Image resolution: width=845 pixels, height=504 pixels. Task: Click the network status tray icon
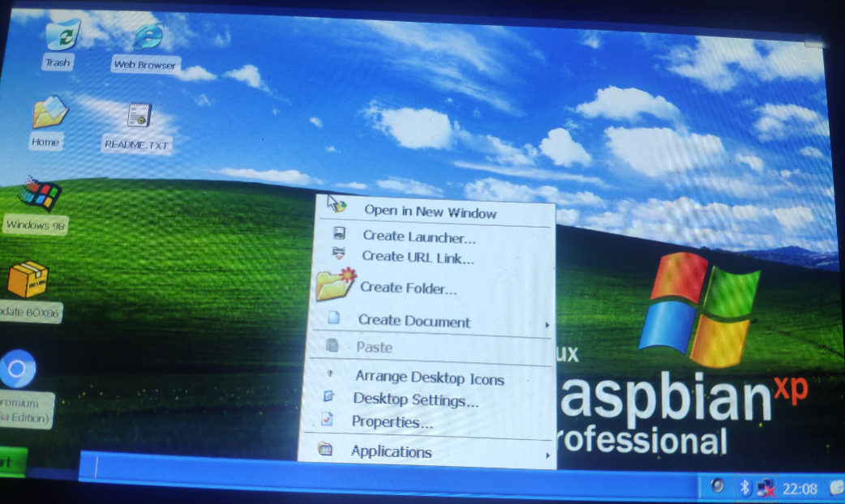(765, 488)
